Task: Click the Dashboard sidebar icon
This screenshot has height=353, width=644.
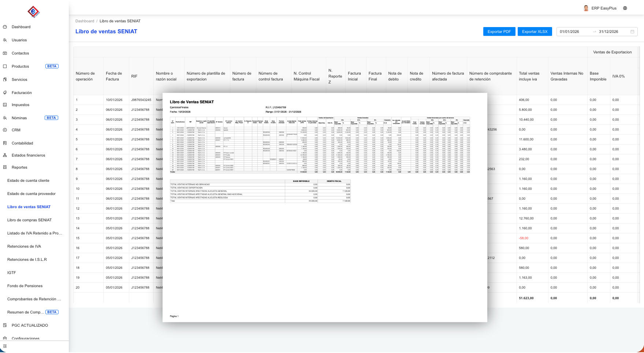Action: [x=5, y=27]
